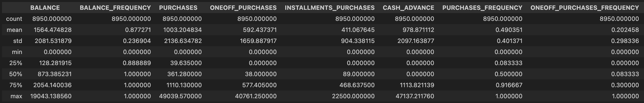Screen dimensions: 644x103
Task: Click the INSTALLMENTS_PURCHASES column header
Action: (330, 8)
